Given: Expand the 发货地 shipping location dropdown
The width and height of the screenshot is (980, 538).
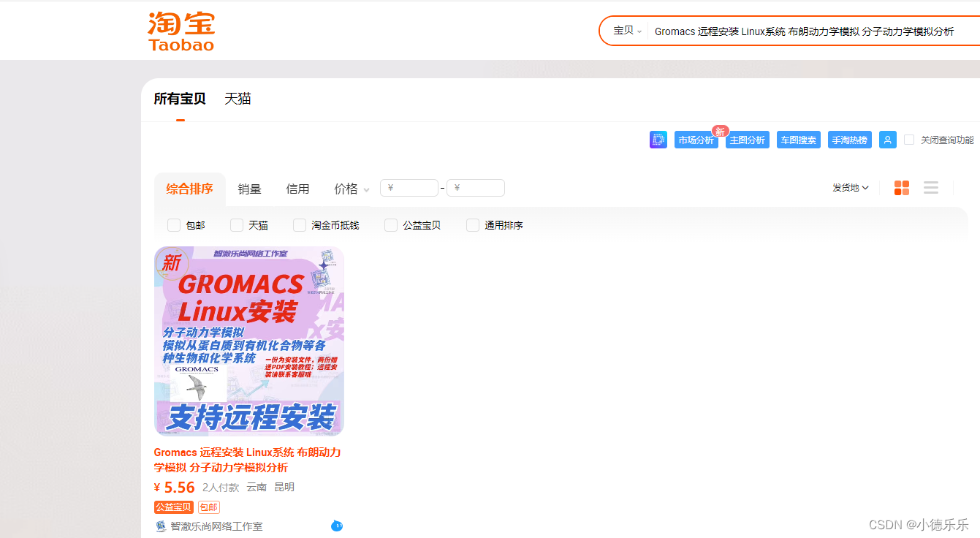Looking at the screenshot, I should [x=848, y=187].
